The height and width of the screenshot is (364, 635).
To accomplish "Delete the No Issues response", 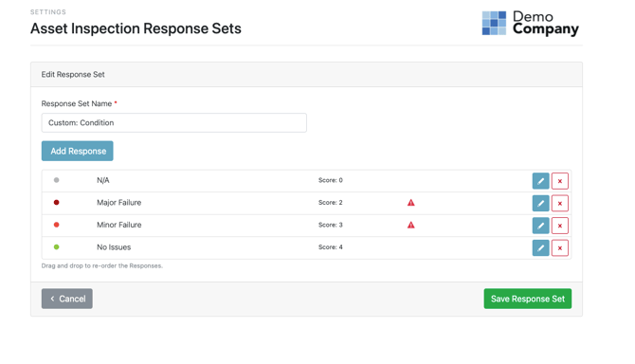I will [560, 247].
